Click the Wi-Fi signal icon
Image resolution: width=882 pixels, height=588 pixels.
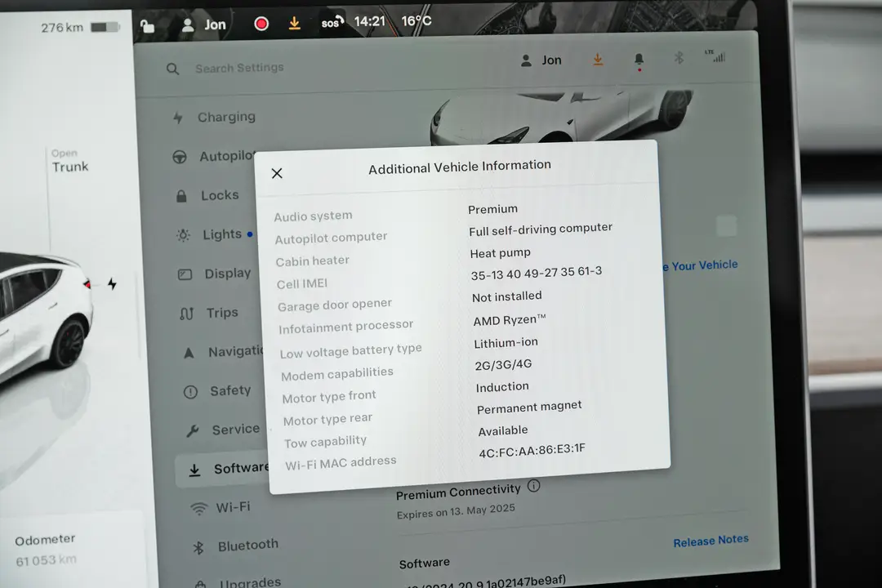coord(198,509)
